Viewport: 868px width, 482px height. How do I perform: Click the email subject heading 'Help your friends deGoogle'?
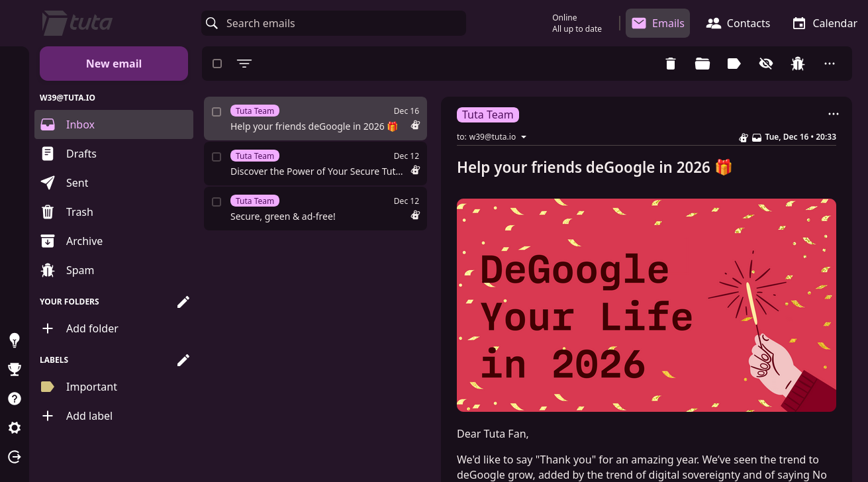click(595, 167)
